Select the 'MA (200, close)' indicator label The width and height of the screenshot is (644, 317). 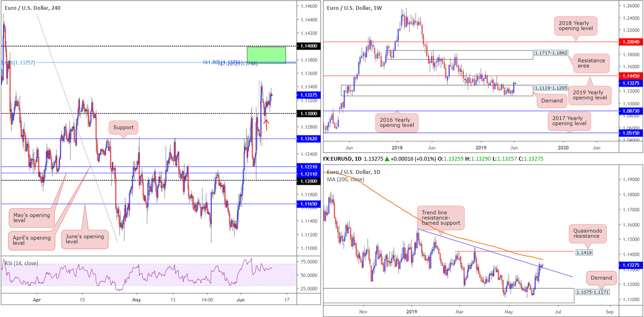click(346, 179)
